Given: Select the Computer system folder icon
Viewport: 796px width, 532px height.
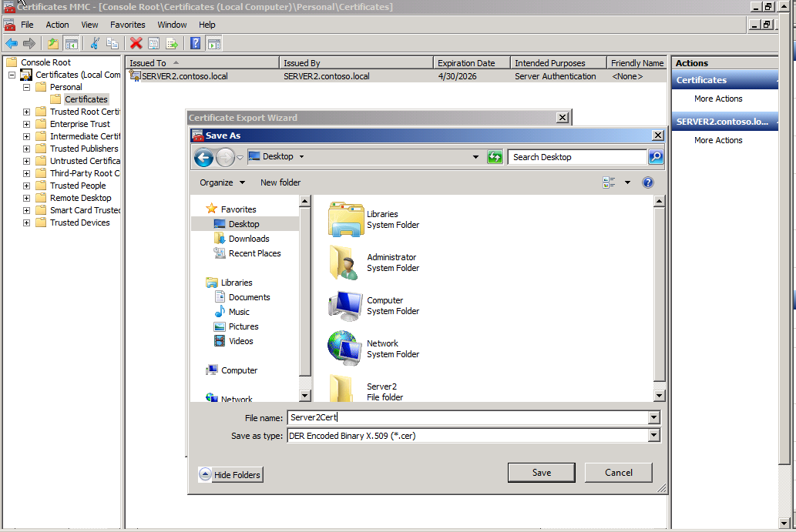Looking at the screenshot, I should click(x=345, y=306).
